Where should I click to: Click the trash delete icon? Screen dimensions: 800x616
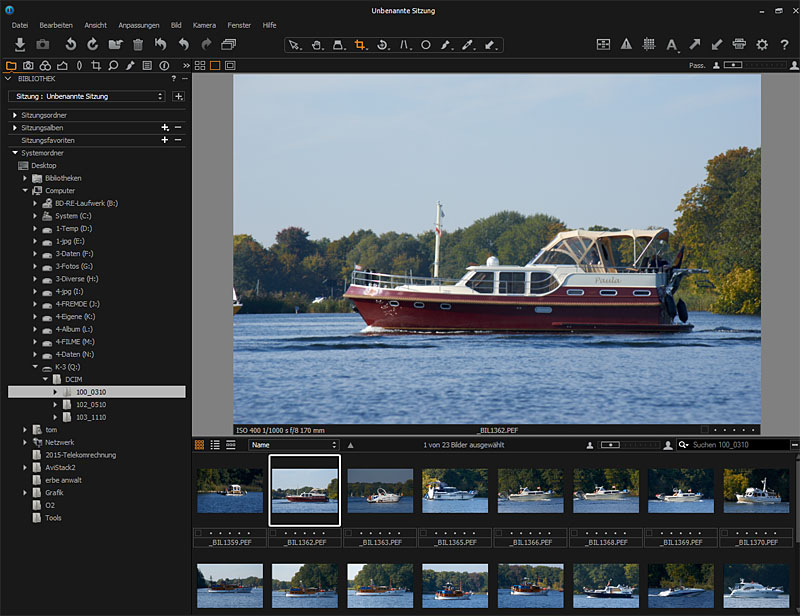138,44
